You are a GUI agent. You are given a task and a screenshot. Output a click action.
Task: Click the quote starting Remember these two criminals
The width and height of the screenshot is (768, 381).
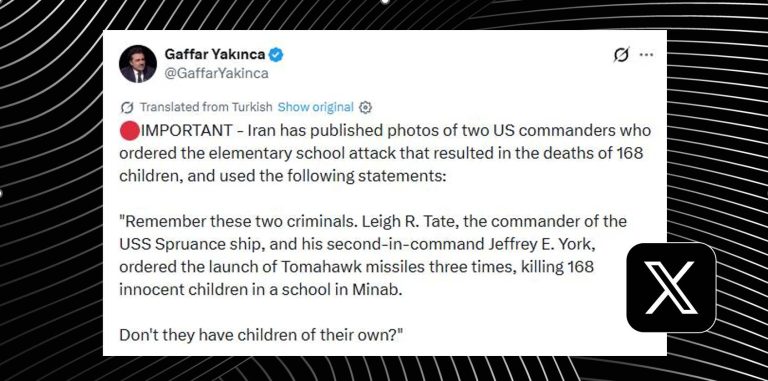(373, 255)
